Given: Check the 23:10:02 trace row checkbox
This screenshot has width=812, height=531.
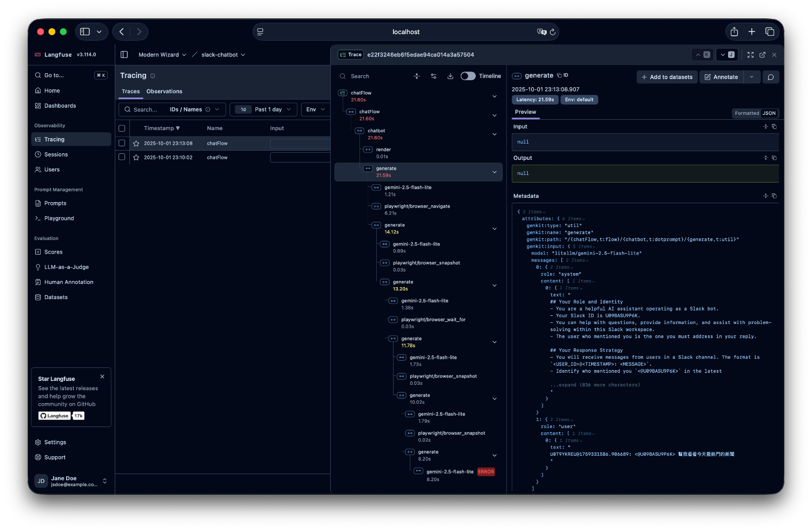Looking at the screenshot, I should pos(122,157).
